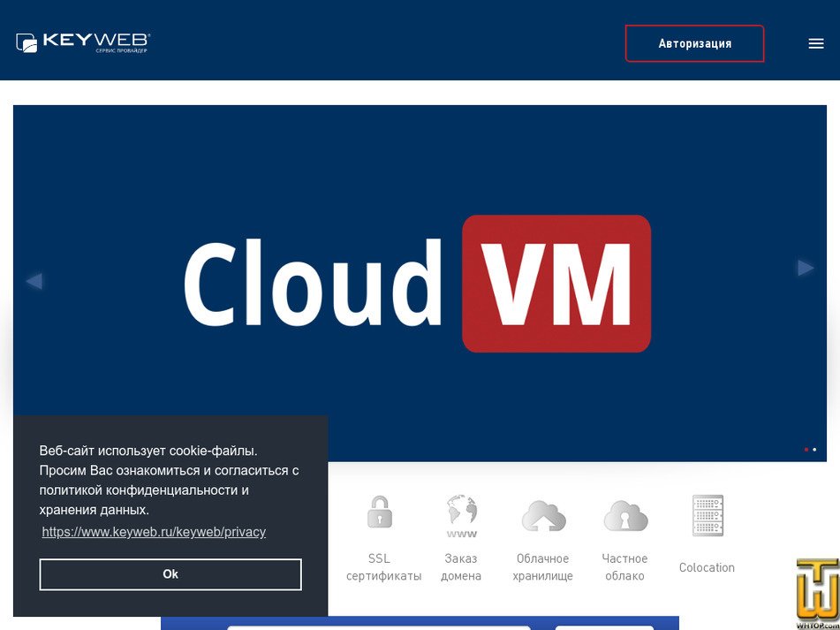Click the Colocation text label
This screenshot has height=630, width=840.
click(707, 567)
